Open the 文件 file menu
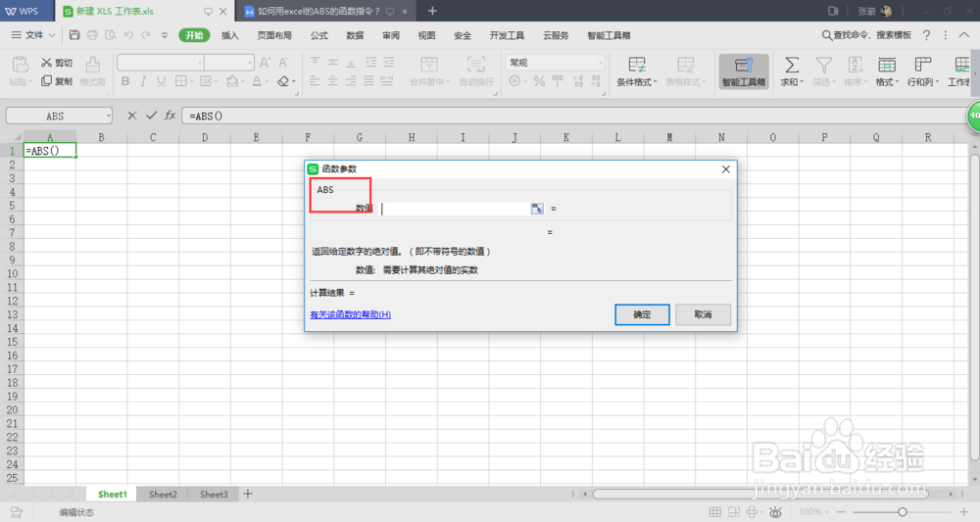The image size is (980, 522). tap(32, 35)
